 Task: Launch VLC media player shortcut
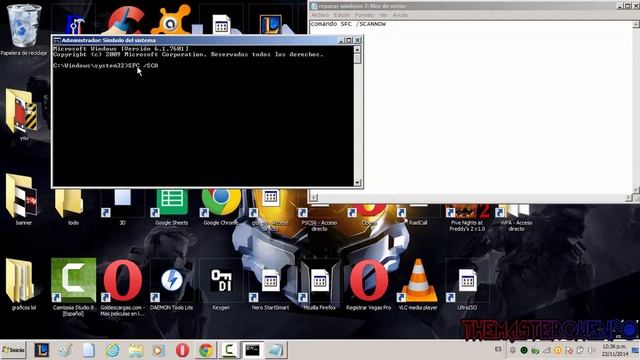coord(418,281)
